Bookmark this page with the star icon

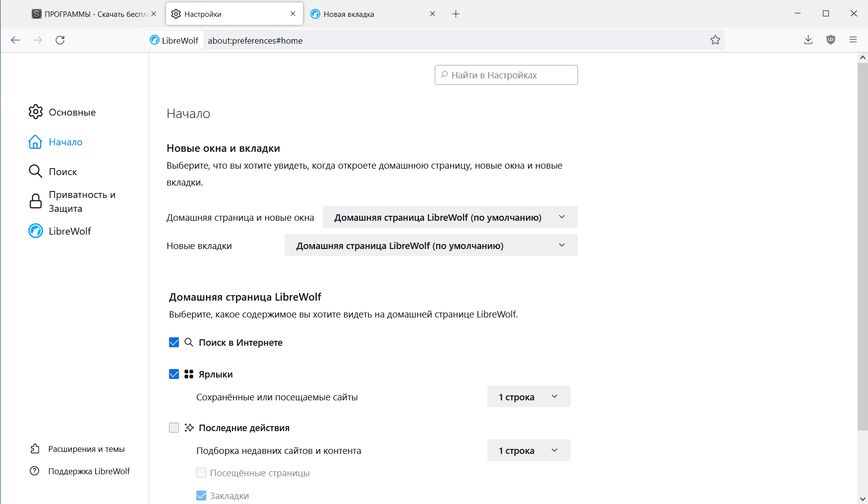point(715,40)
